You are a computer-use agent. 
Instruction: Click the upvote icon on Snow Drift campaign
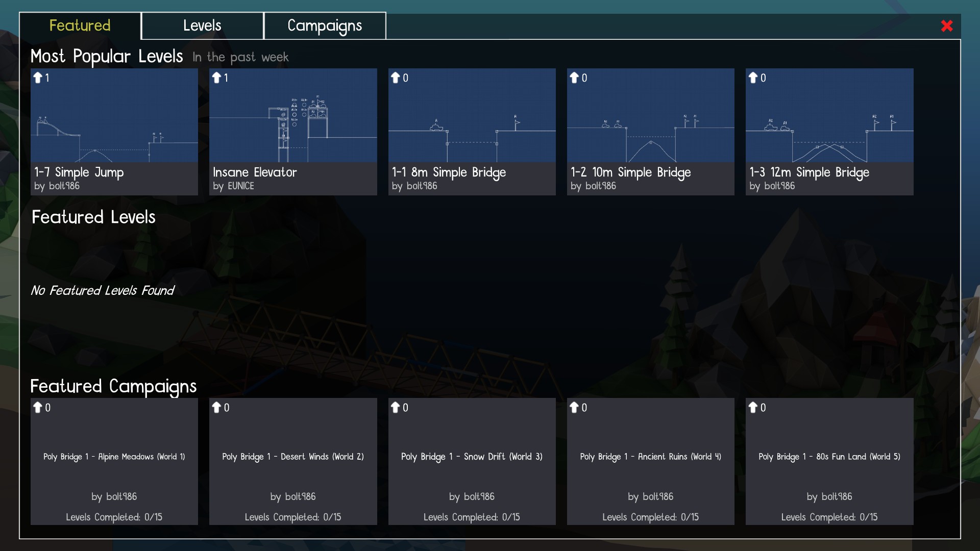[396, 406]
